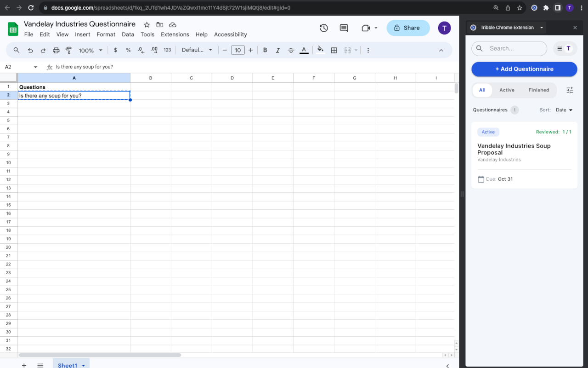The width and height of the screenshot is (588, 368).
Task: Undo the last action
Action: tap(30, 50)
